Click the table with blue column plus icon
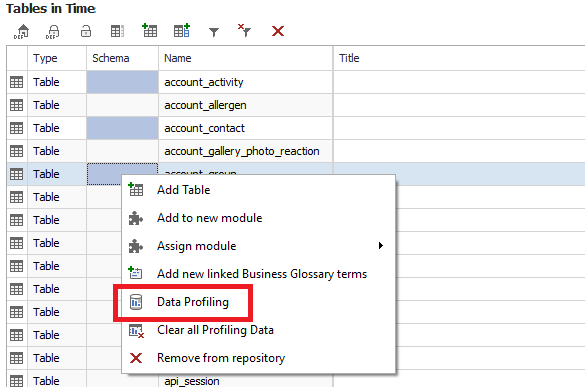Viewport: 585px width, 387px height. click(x=182, y=30)
